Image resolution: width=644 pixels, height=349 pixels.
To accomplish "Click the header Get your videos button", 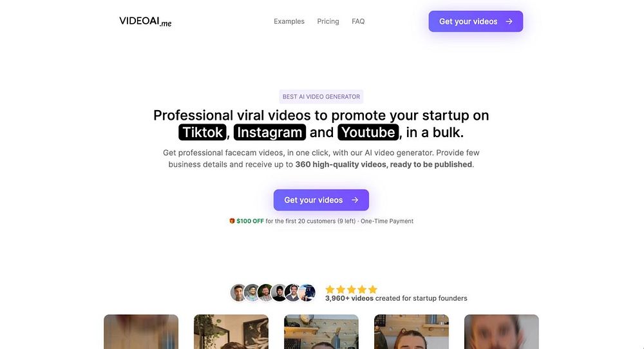I will point(476,21).
